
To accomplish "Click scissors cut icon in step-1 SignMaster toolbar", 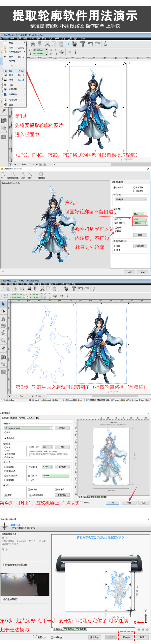I will 47,44.
